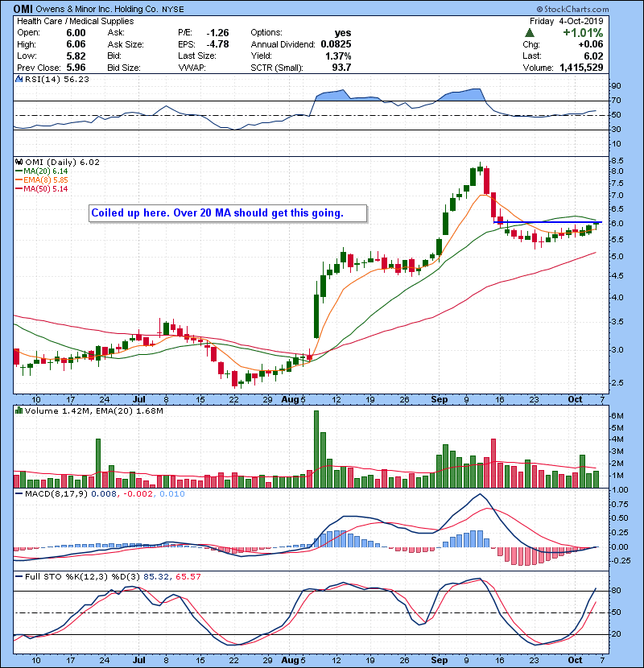Click the EPS value -4.78
Viewport: 644px width, 668px height.
tap(217, 44)
